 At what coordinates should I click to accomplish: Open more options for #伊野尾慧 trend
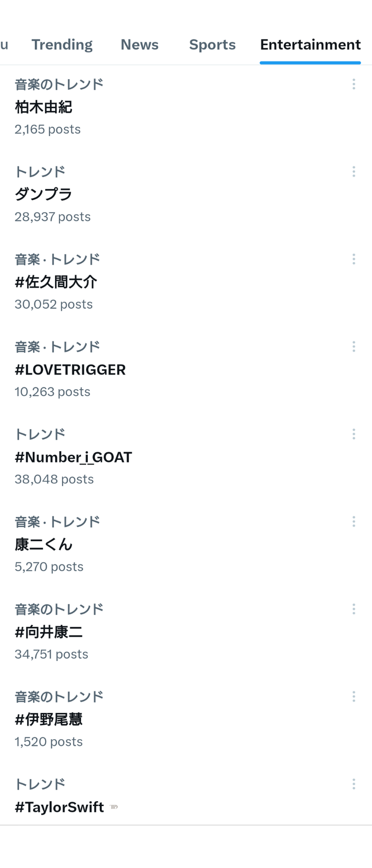tap(353, 697)
